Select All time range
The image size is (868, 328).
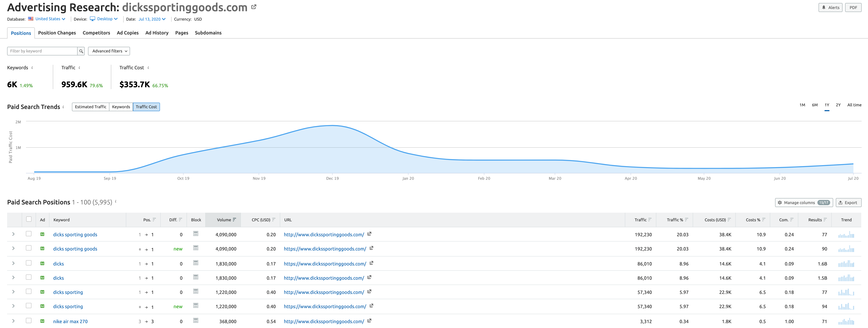(854, 105)
